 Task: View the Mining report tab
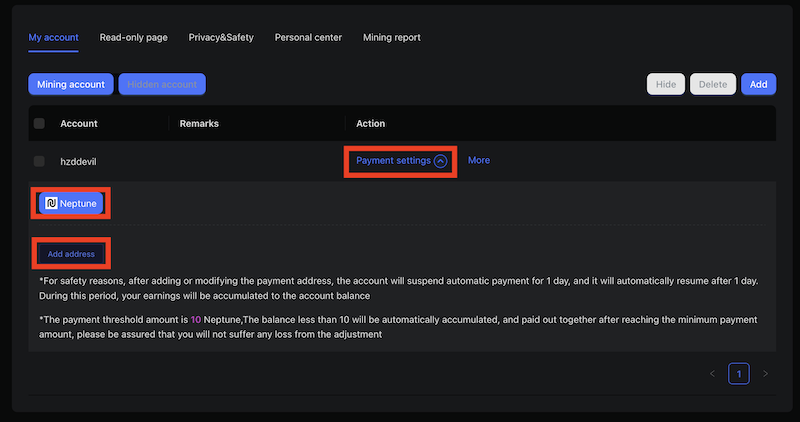391,38
